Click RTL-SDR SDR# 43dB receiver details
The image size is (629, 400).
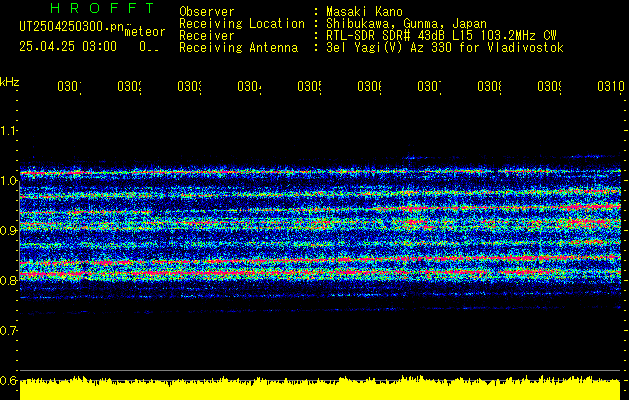click(441, 36)
